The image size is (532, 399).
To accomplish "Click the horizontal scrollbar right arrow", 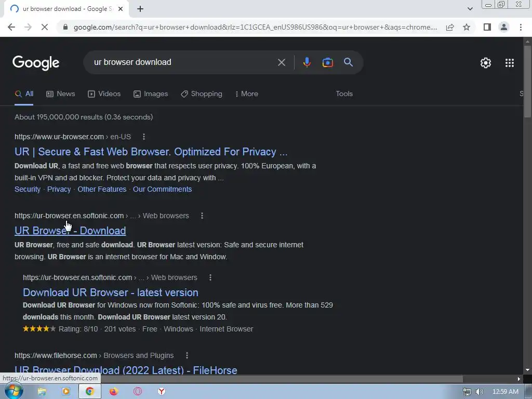I will tap(519, 379).
